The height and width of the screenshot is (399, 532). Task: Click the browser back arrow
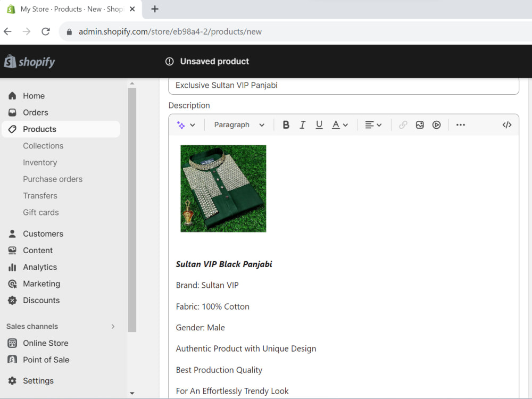tap(7, 31)
